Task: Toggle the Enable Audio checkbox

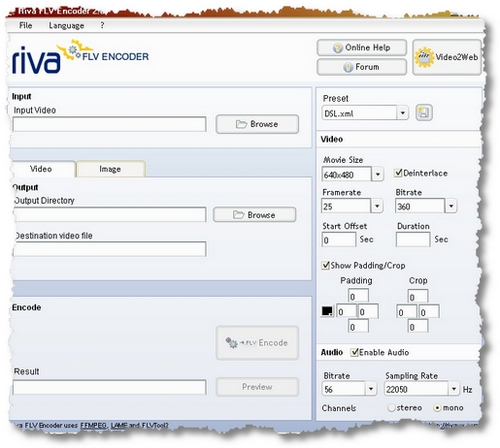Action: coord(354,352)
